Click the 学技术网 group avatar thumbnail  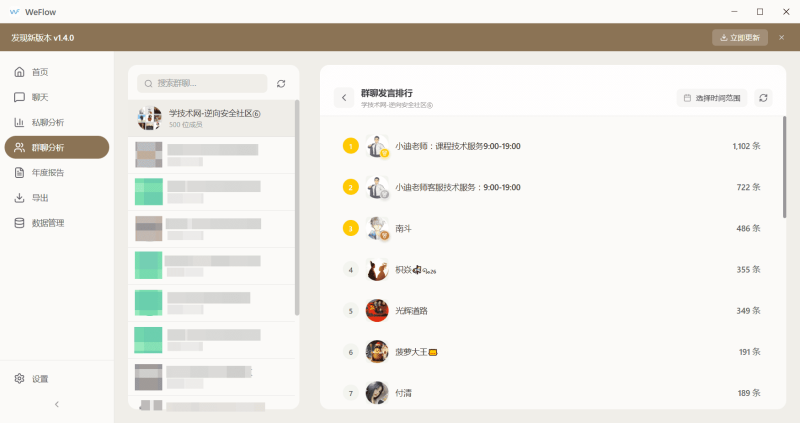click(x=149, y=118)
